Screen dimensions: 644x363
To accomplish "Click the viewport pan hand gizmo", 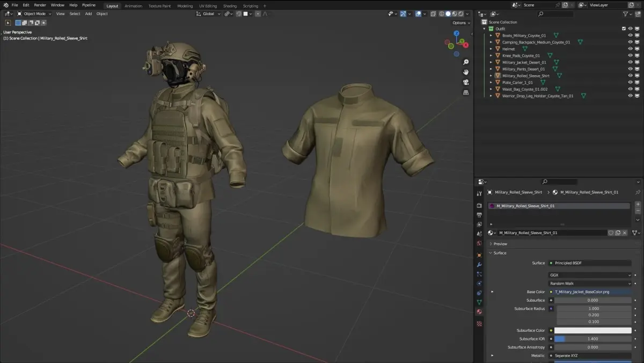I will point(466,72).
